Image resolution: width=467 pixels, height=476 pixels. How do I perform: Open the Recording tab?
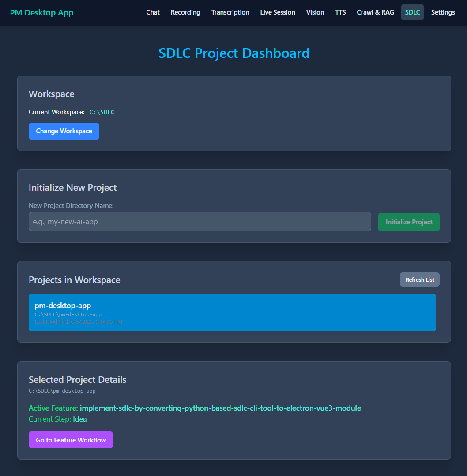point(185,12)
